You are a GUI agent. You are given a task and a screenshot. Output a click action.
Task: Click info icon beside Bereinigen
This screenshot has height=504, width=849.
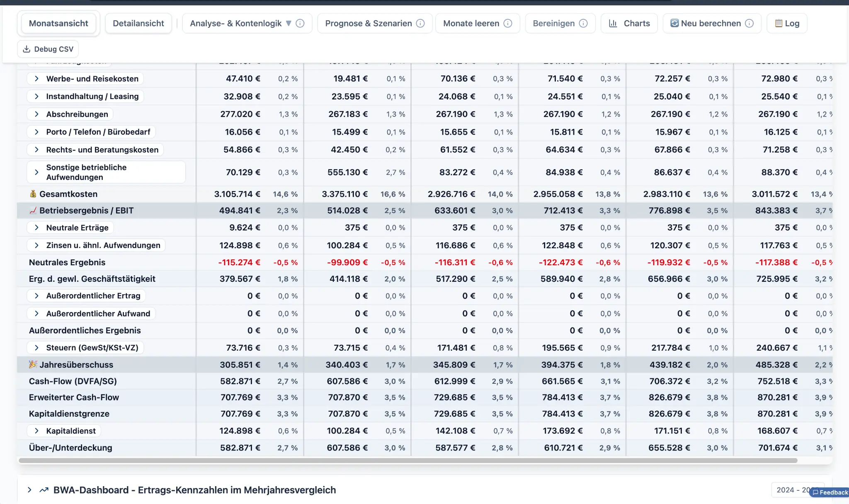583,23
